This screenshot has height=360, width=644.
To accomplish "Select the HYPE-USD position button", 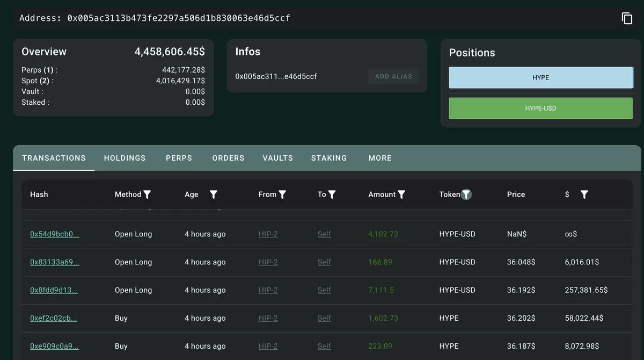I will tap(541, 108).
